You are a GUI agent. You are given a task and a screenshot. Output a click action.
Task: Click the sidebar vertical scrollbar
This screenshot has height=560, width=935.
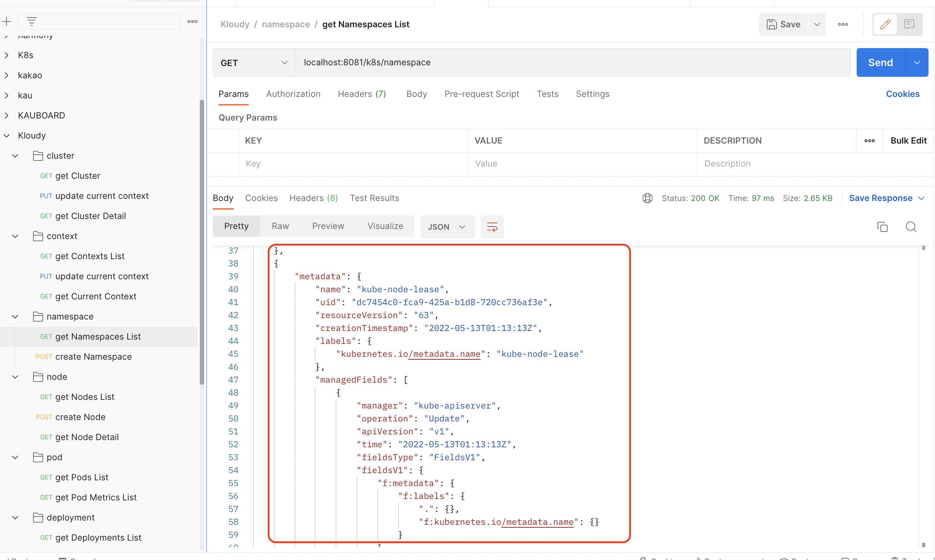[x=202, y=242]
